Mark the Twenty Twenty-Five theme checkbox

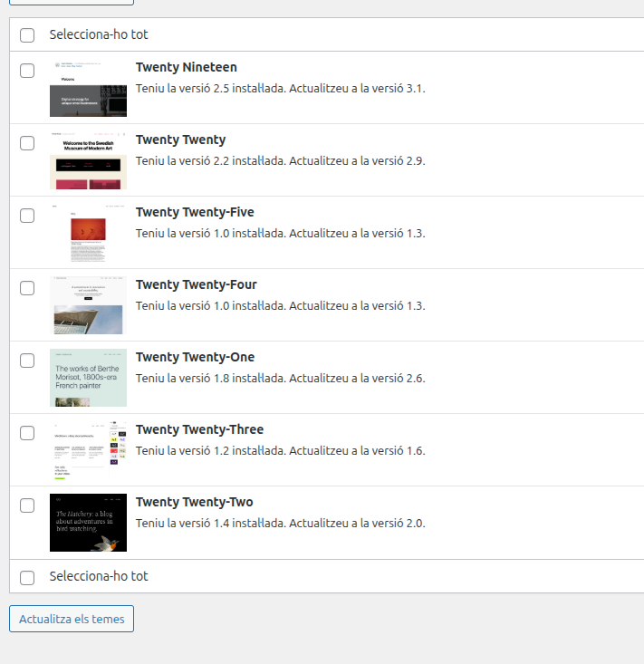(27, 216)
